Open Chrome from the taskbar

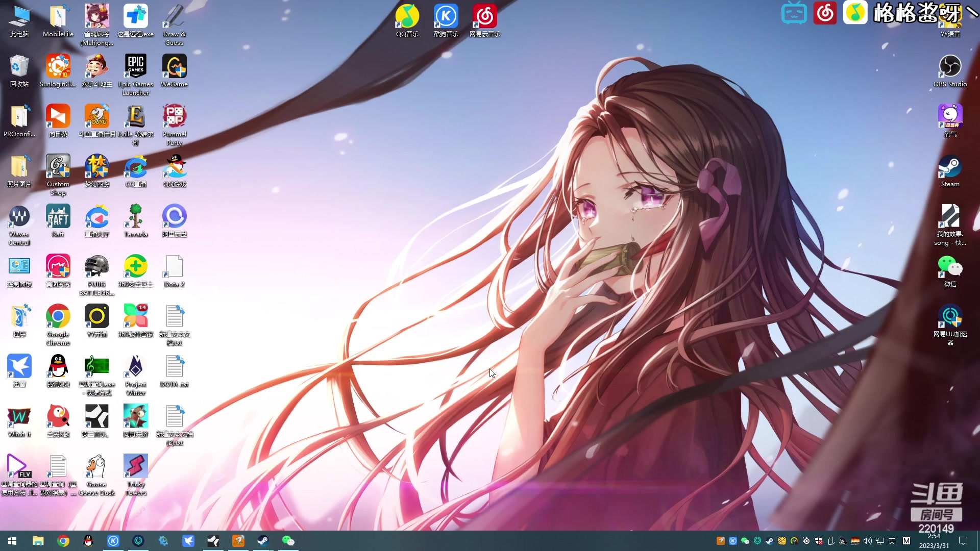click(x=63, y=541)
